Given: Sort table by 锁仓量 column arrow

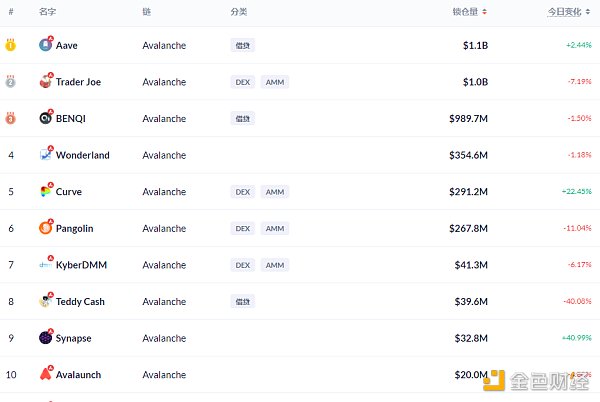Looking at the screenshot, I should [x=485, y=12].
